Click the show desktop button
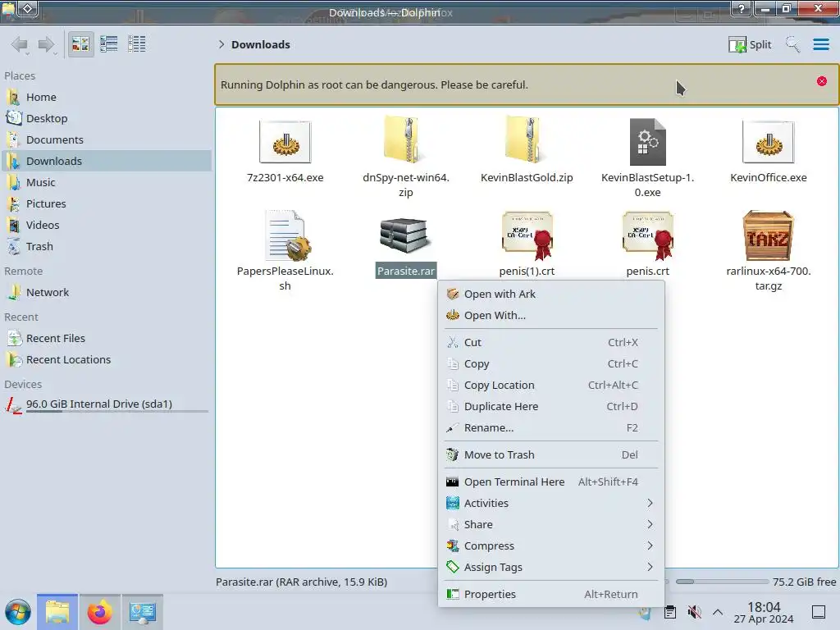This screenshot has height=630, width=840. (819, 612)
